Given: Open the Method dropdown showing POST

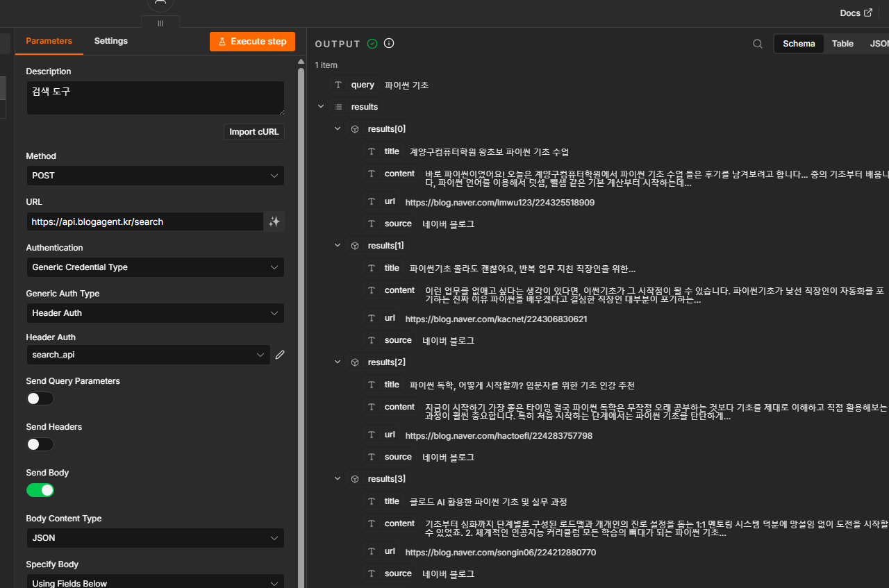Looking at the screenshot, I should point(155,176).
